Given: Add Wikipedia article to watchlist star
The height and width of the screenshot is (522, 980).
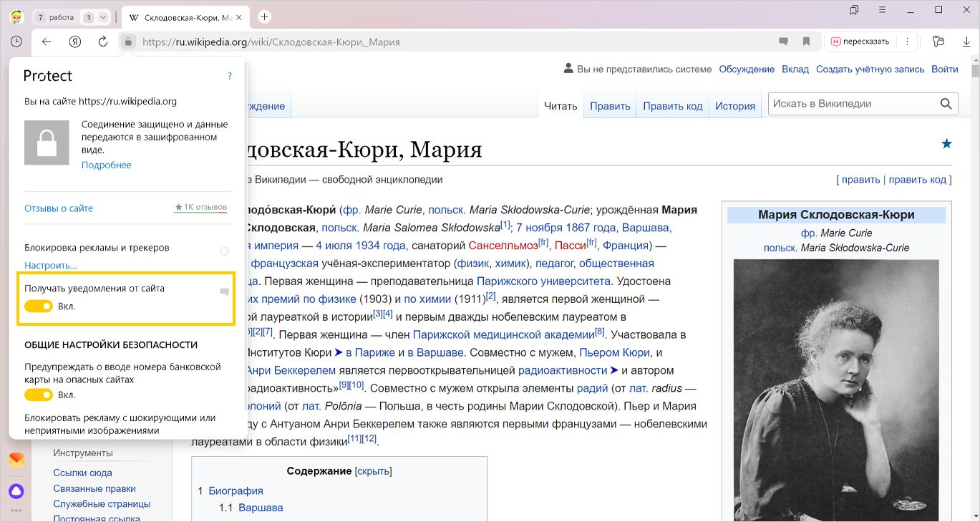Looking at the screenshot, I should tap(946, 145).
